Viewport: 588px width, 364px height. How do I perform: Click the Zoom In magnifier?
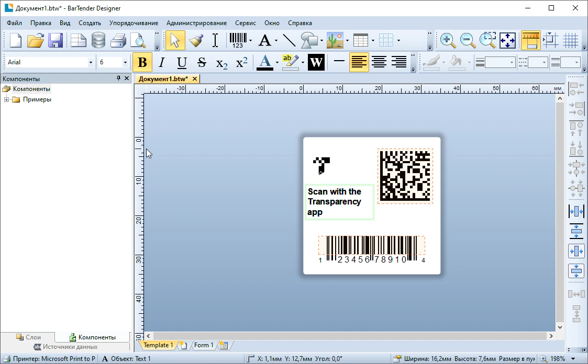tap(447, 40)
